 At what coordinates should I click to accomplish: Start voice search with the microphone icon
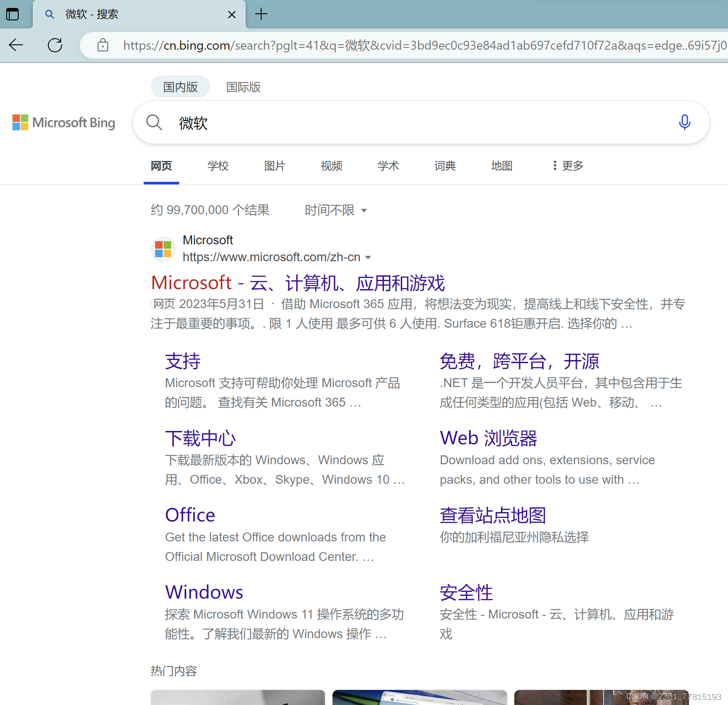pos(685,122)
